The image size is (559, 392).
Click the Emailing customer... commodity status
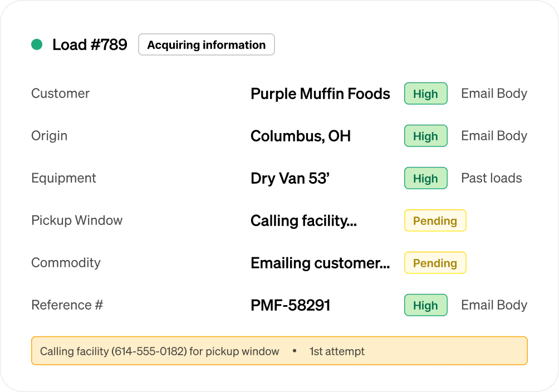[320, 263]
